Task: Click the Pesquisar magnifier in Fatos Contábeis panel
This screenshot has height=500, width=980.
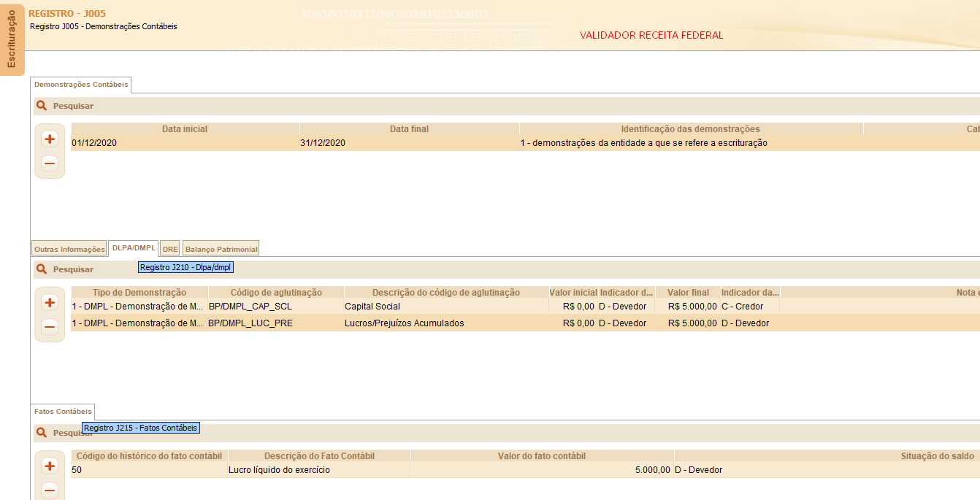Action: click(41, 432)
